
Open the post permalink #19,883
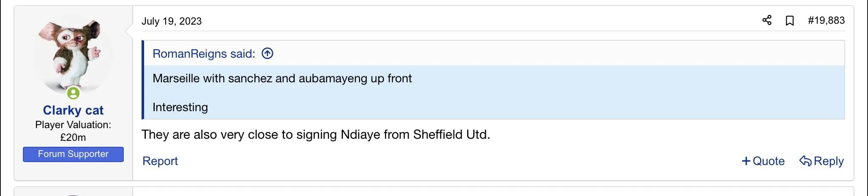point(826,20)
